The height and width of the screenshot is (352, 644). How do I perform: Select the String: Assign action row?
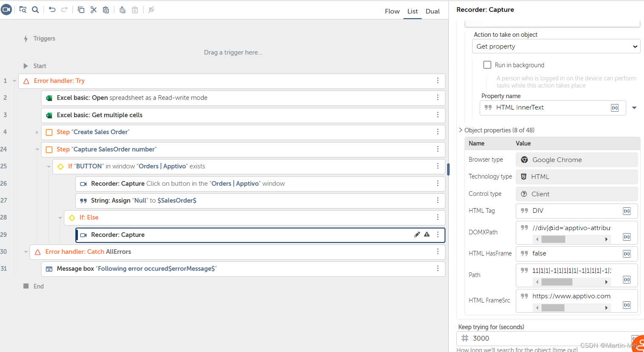coord(254,201)
